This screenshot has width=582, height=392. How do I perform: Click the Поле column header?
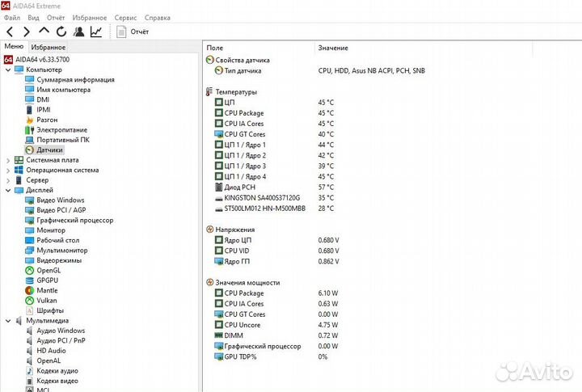(x=215, y=48)
